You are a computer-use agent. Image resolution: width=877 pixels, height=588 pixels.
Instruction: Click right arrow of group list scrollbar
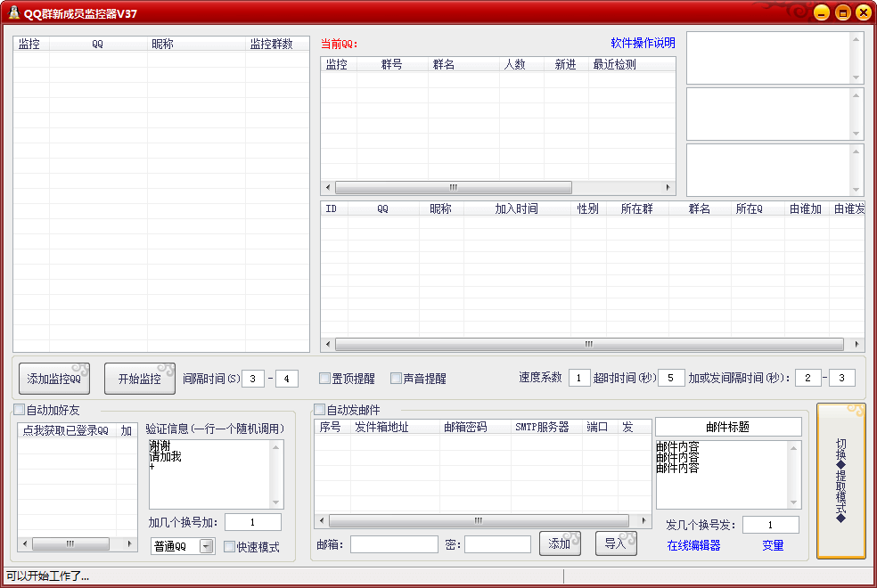(x=668, y=187)
